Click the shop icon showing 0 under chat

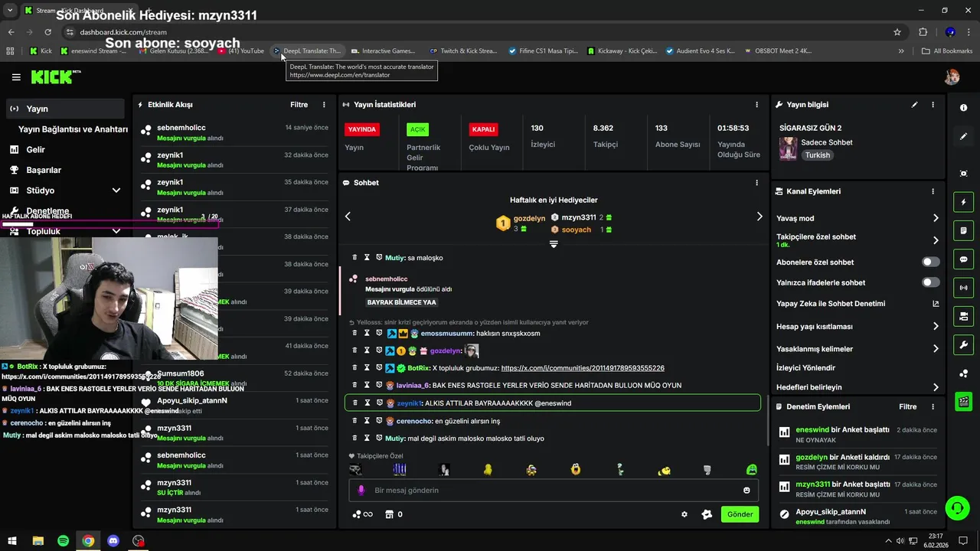394,514
